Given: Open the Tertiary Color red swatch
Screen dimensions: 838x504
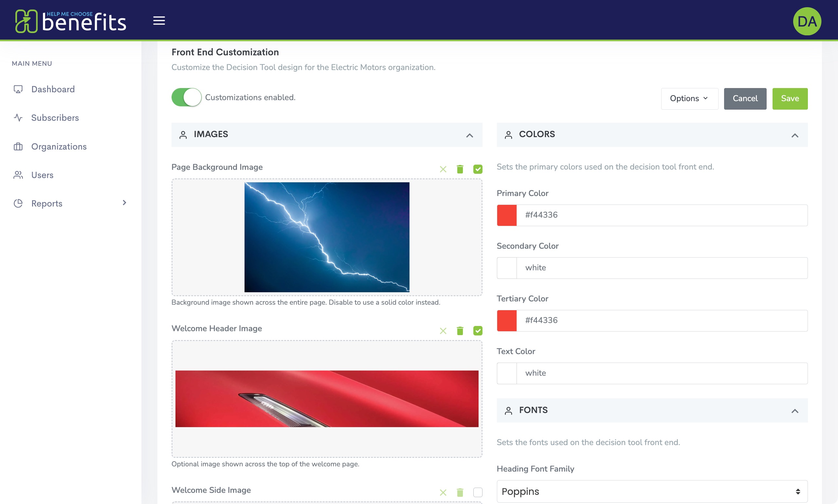Looking at the screenshot, I should pyautogui.click(x=507, y=320).
